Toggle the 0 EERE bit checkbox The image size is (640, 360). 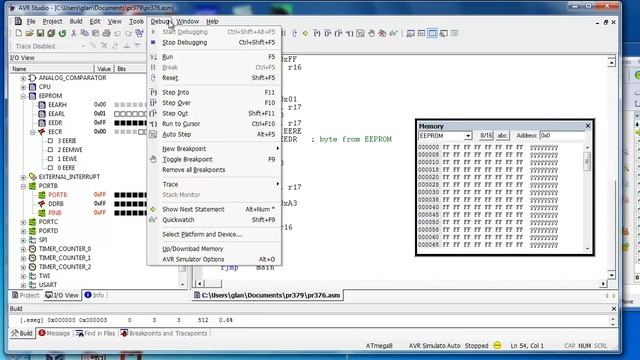50,168
